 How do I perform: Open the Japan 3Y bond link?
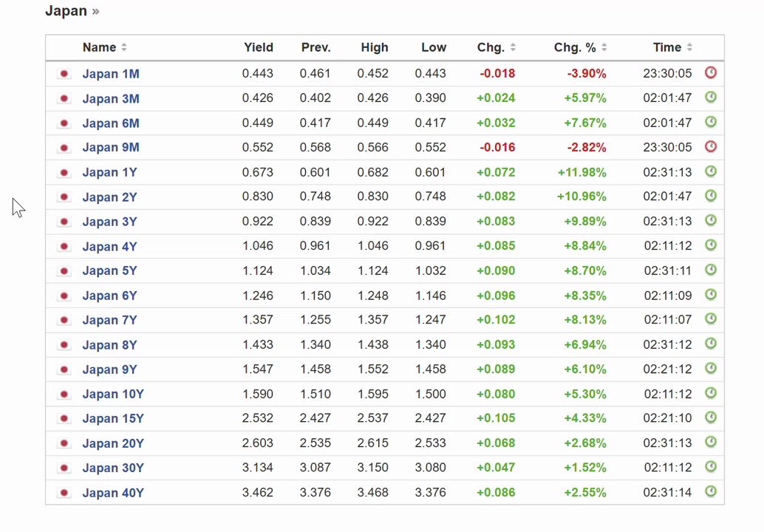[x=109, y=222]
